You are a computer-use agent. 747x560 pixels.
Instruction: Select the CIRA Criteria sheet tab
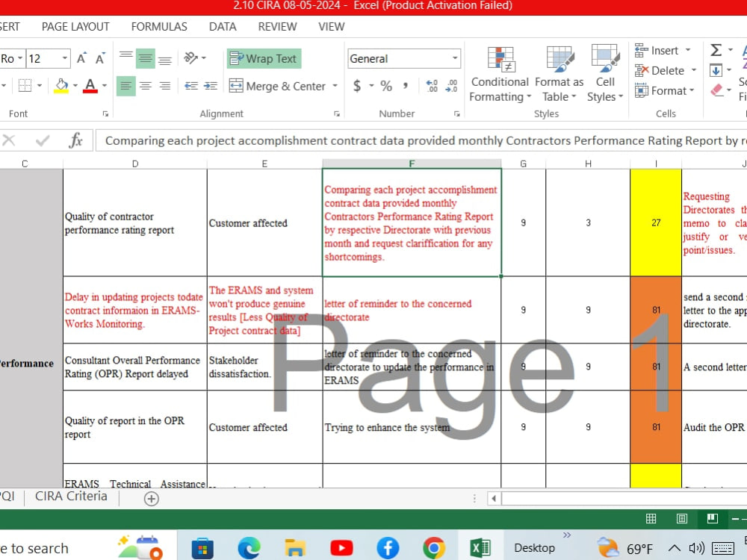(71, 497)
